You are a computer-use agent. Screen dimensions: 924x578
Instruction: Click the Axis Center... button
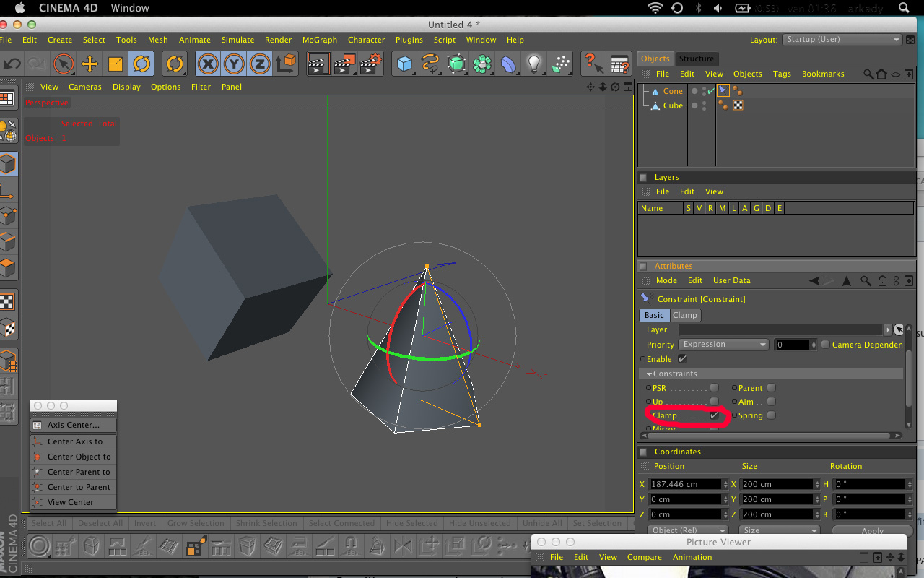73,425
